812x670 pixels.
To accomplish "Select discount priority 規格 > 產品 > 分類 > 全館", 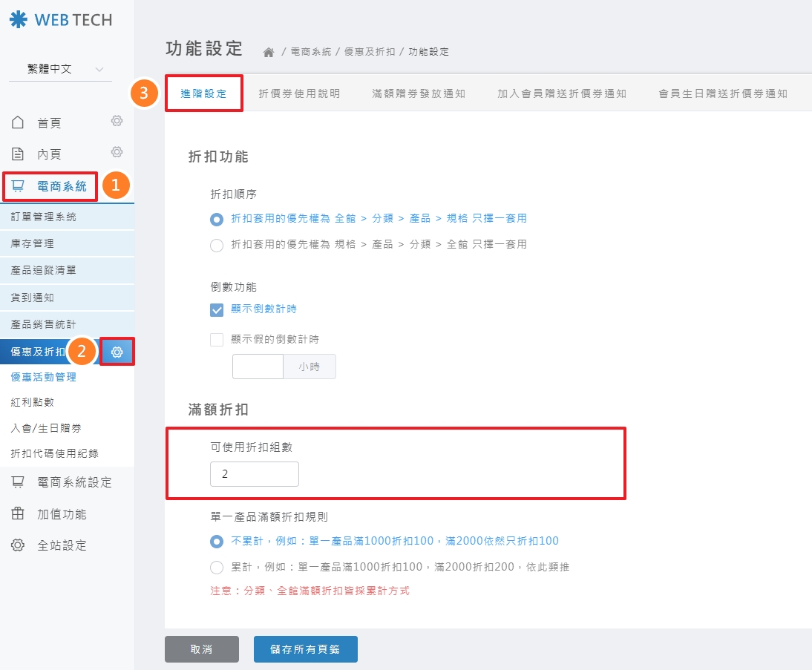I will pos(217,245).
